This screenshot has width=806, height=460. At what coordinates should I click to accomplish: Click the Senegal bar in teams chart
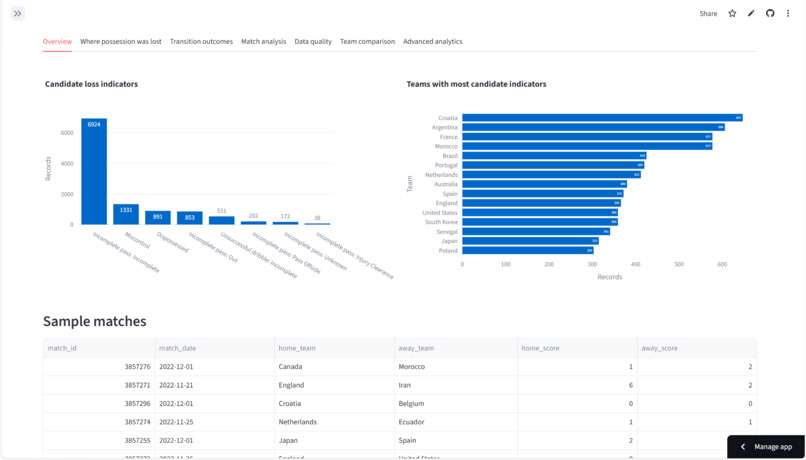536,231
